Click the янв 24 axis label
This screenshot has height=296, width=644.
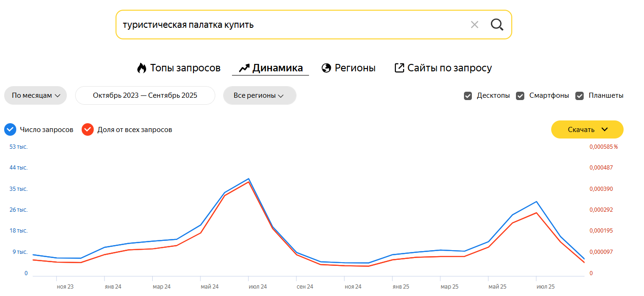(x=113, y=287)
